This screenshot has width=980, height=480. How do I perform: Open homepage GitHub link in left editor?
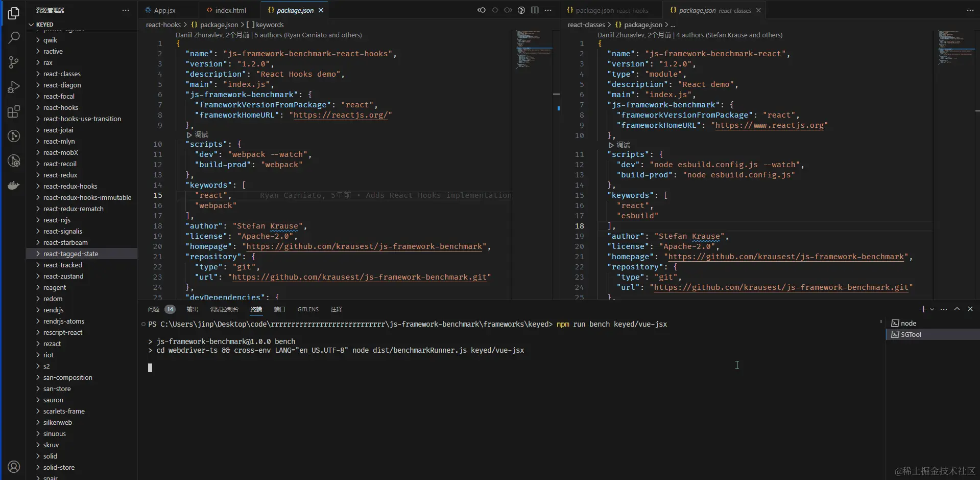tap(365, 246)
